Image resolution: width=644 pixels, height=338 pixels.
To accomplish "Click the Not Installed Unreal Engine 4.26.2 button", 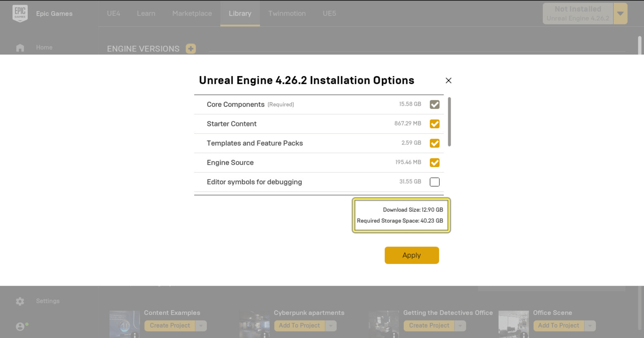I will (x=578, y=13).
